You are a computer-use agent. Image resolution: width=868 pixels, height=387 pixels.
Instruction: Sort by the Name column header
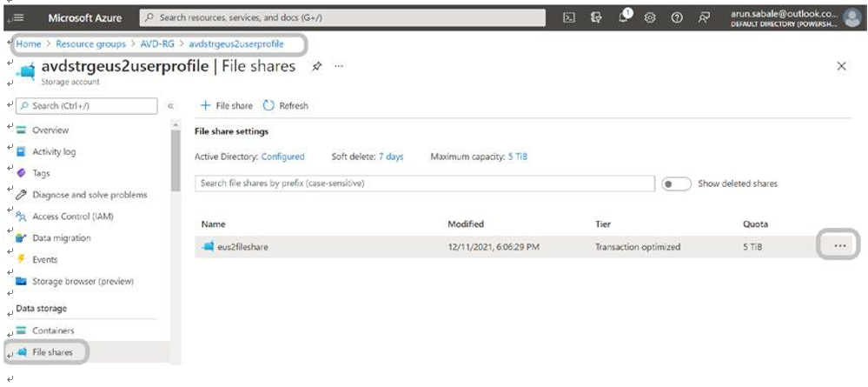click(x=213, y=224)
